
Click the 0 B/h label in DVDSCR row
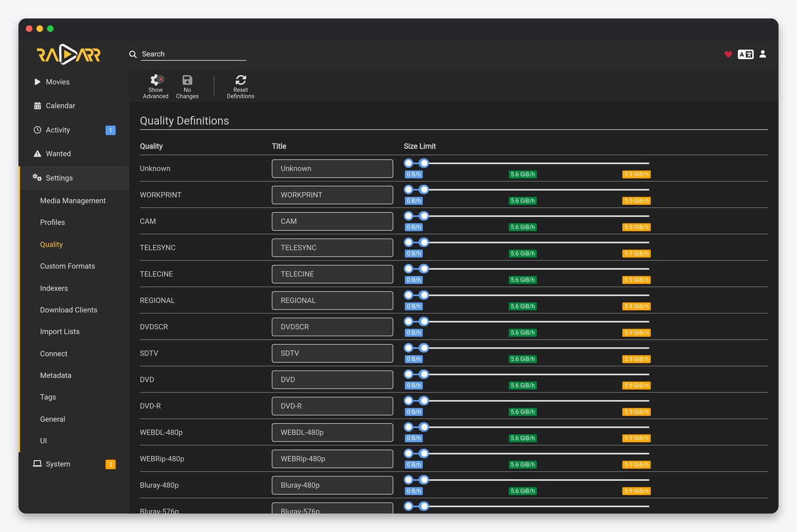(x=414, y=333)
